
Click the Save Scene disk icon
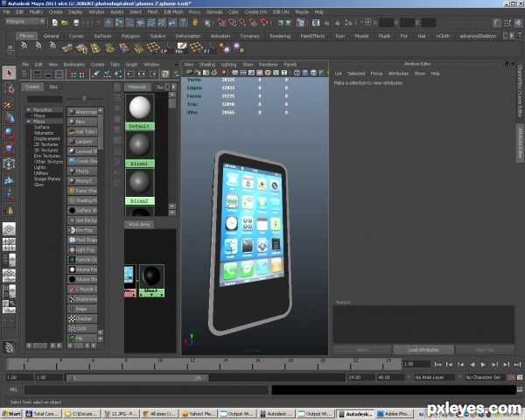tap(76, 23)
